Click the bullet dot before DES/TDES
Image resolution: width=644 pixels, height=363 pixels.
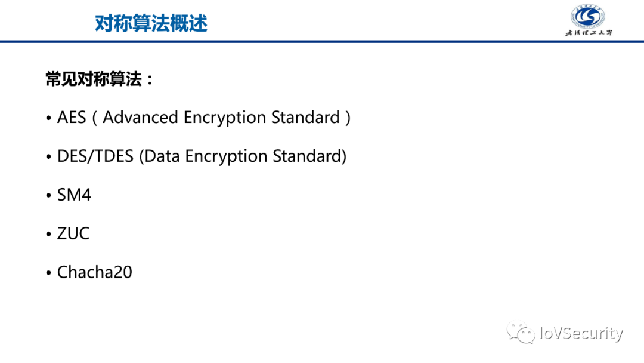[49, 158]
